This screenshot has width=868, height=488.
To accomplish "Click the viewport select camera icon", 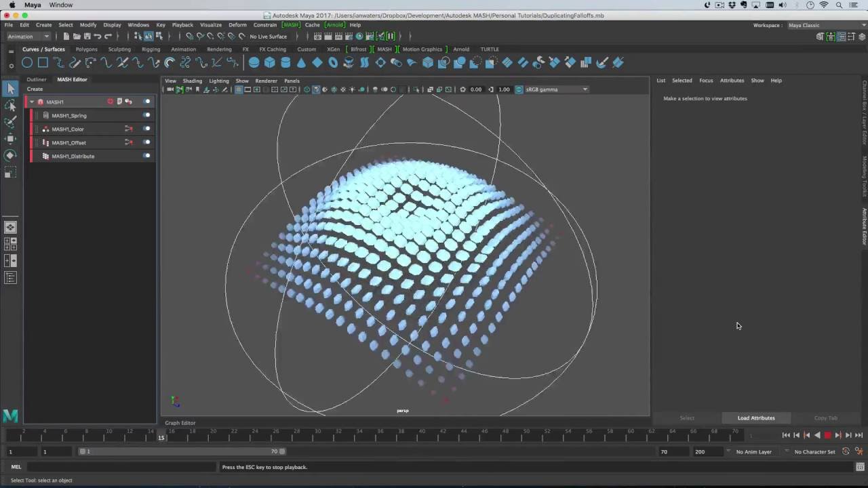I will 170,89.
